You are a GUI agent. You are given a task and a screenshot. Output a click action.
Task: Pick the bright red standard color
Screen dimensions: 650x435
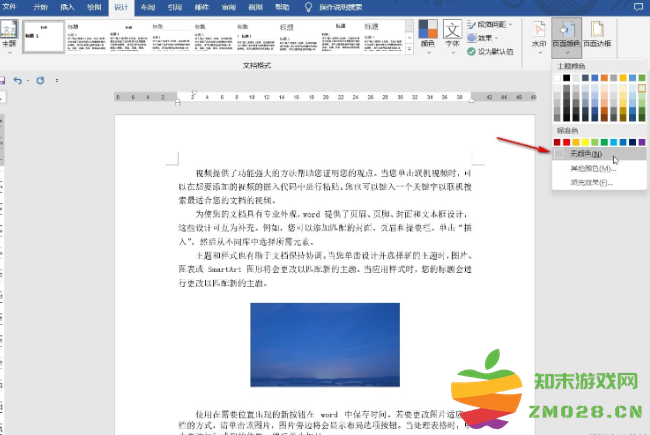567,142
